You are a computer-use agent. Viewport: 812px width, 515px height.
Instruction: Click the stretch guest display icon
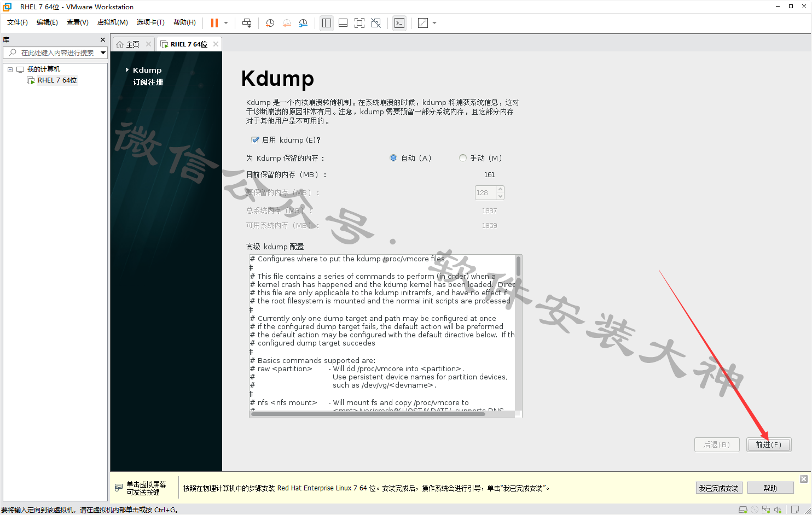423,23
